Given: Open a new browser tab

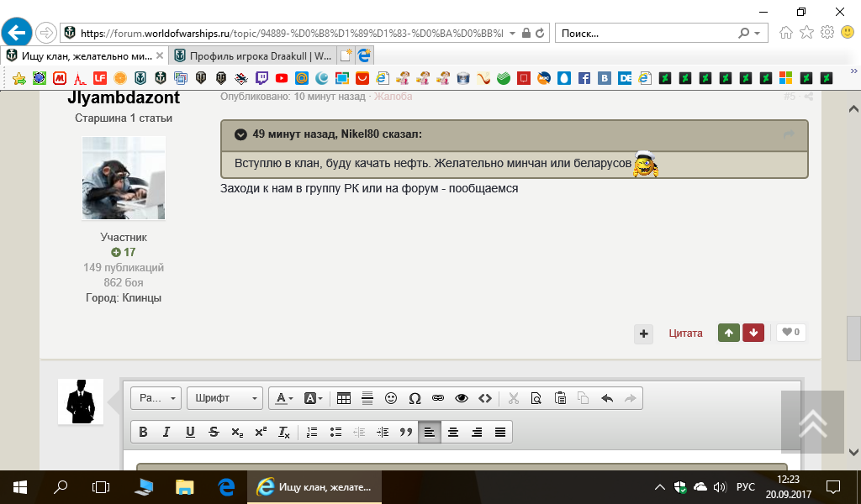Looking at the screenshot, I should [x=346, y=56].
